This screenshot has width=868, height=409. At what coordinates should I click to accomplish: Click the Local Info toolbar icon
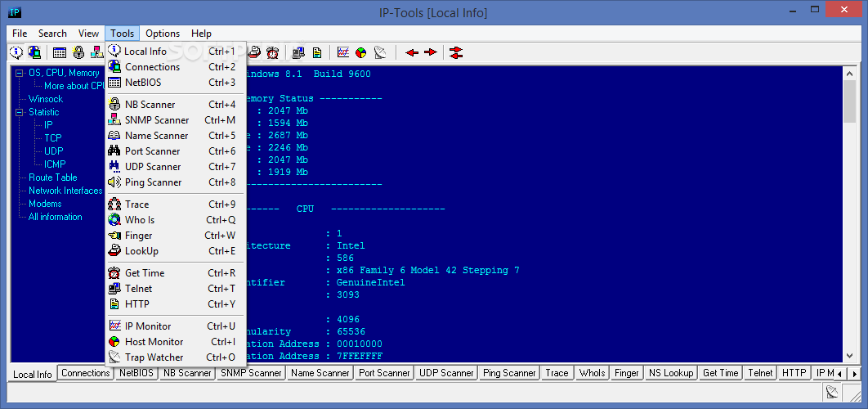coord(16,52)
